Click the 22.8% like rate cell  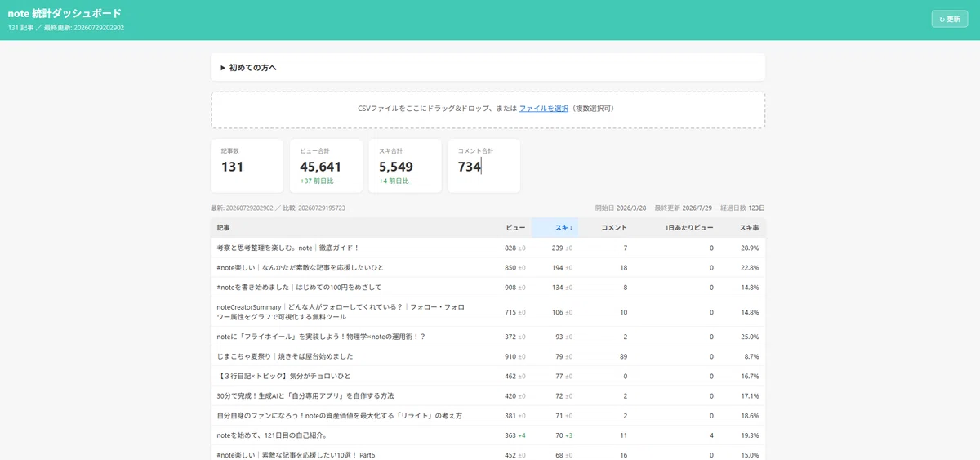[750, 267]
